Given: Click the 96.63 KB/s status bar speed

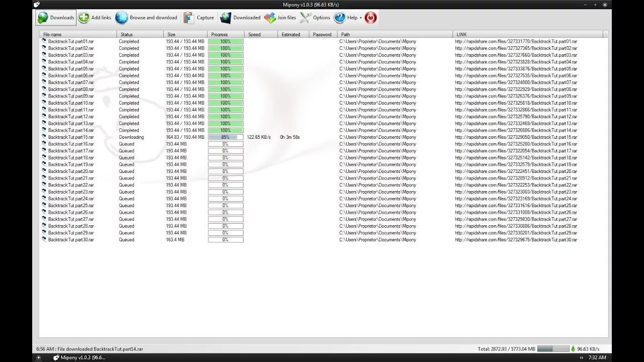Looking at the screenshot, I should [588, 349].
